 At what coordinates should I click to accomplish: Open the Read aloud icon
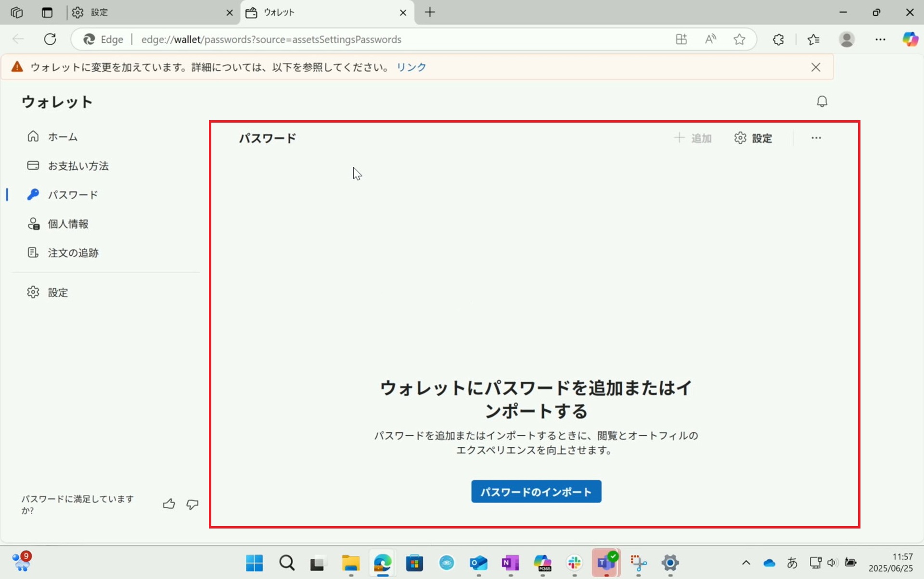pyautogui.click(x=710, y=39)
